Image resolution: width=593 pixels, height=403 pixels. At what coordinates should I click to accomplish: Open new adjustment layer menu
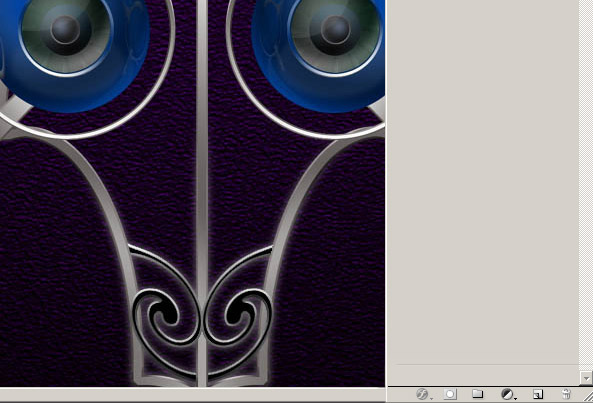pyautogui.click(x=508, y=394)
